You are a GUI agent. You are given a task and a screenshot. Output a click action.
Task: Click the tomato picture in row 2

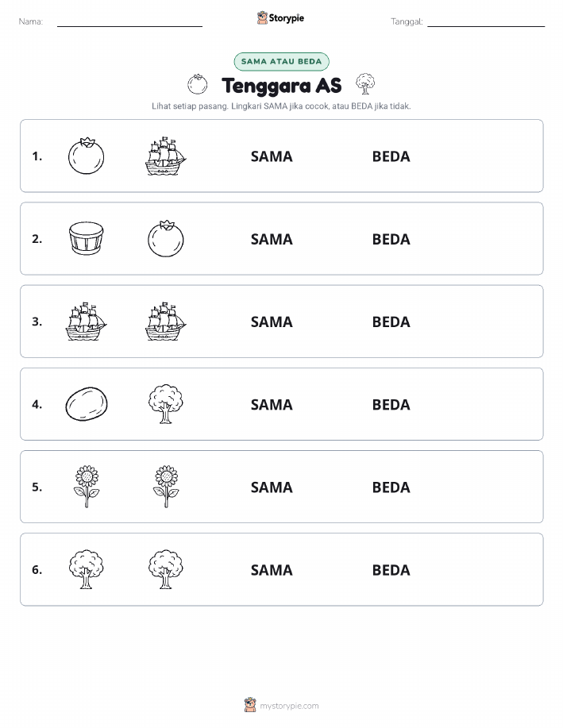point(166,239)
